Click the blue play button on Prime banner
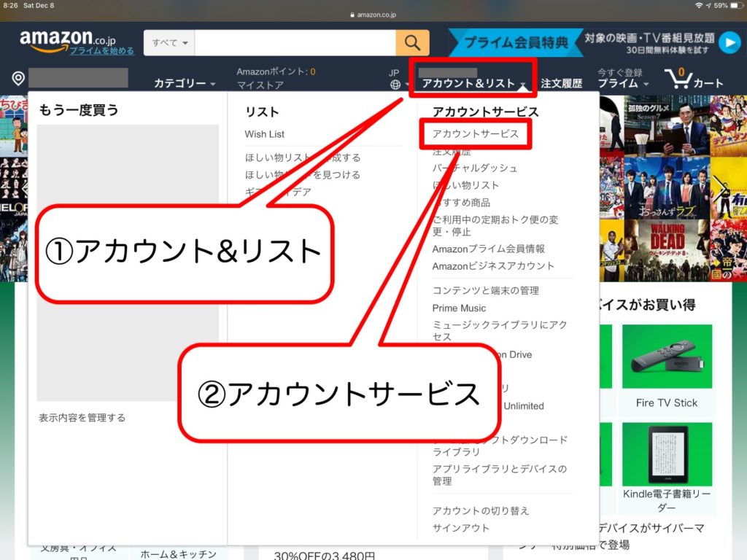Screen dimensions: 747x560 (729, 43)
